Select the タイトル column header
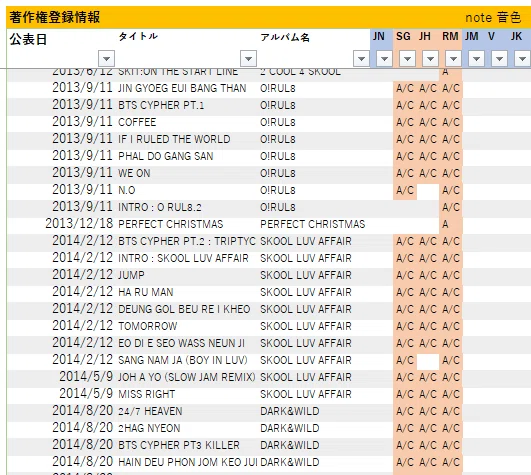The height and width of the screenshot is (475, 531). [x=138, y=36]
